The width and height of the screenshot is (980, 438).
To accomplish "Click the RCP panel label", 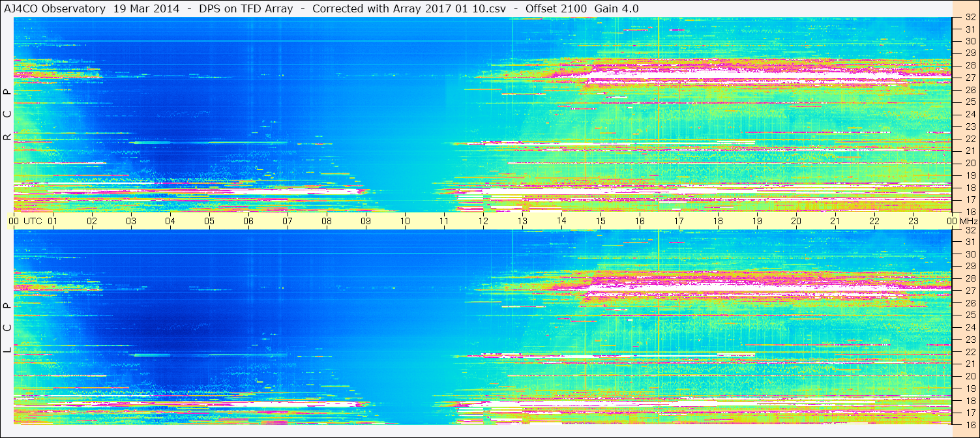I will point(7,115).
